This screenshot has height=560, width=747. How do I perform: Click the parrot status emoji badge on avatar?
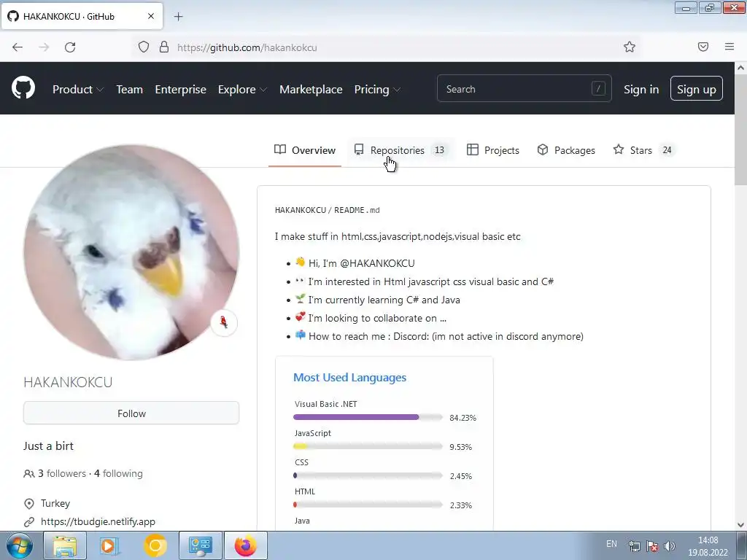[224, 322]
